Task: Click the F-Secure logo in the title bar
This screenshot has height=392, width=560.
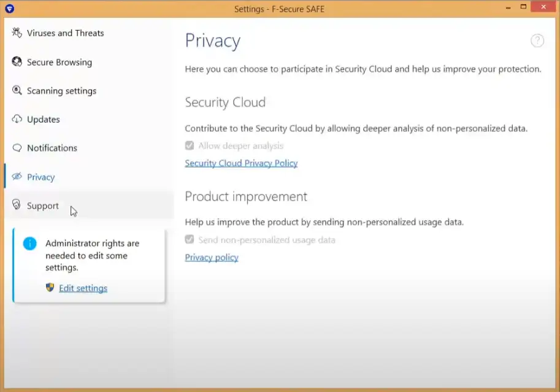Action: point(9,9)
